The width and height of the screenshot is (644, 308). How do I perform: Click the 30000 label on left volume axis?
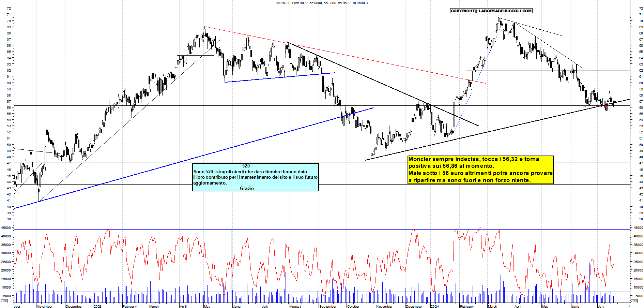(6, 253)
